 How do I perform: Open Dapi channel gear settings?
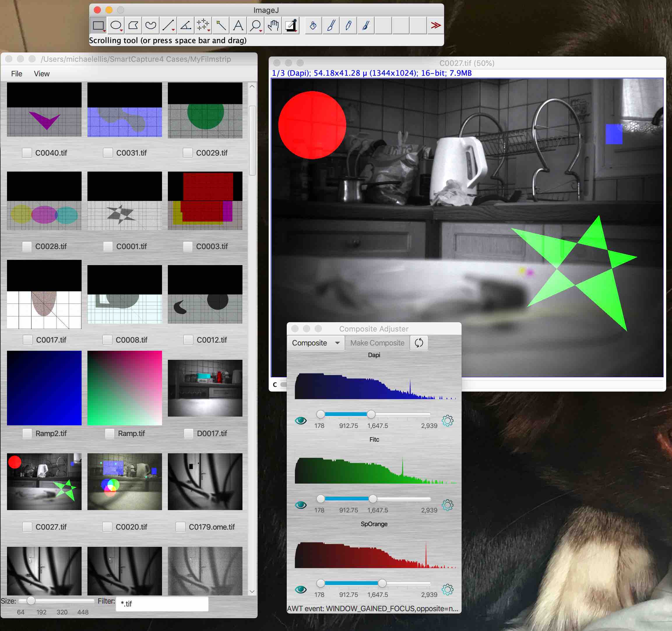pos(447,420)
